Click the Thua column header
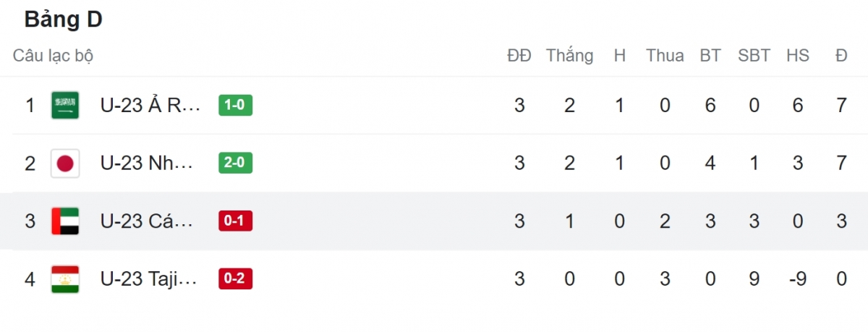Image resolution: width=868 pixels, height=332 pixels. pyautogui.click(x=665, y=56)
